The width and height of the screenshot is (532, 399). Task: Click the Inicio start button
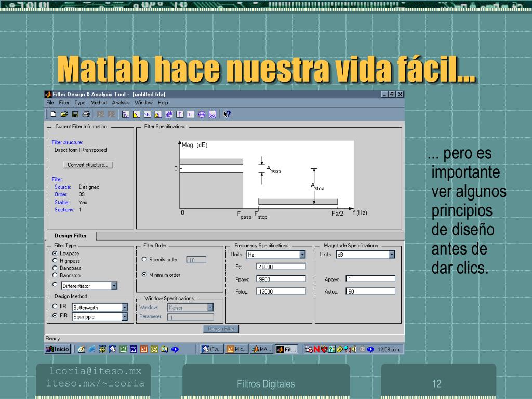pyautogui.click(x=58, y=349)
